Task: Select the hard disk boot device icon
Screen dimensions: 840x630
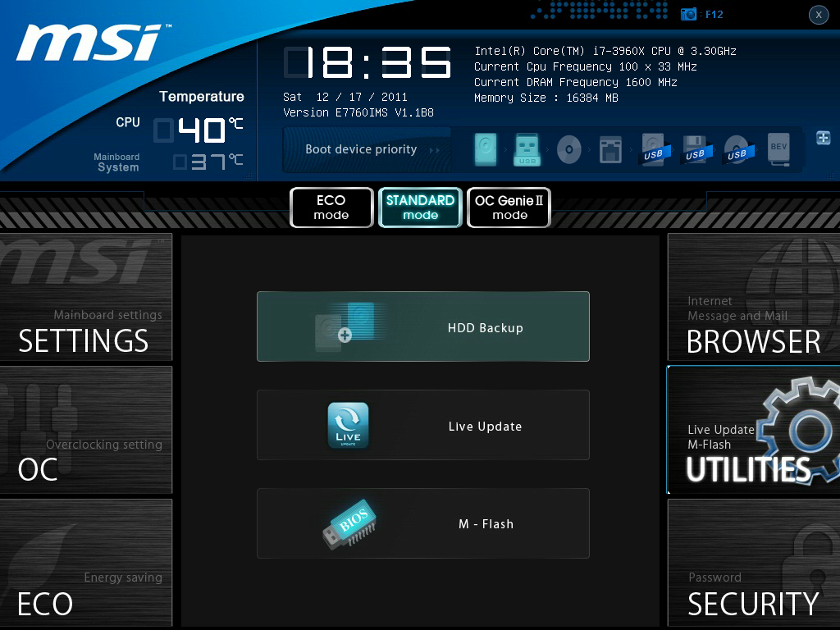Action: click(486, 149)
